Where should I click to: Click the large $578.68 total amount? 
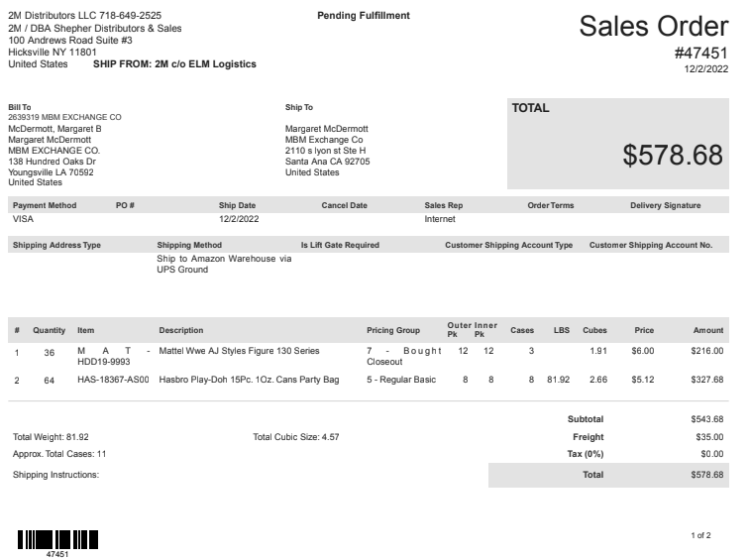tap(673, 155)
